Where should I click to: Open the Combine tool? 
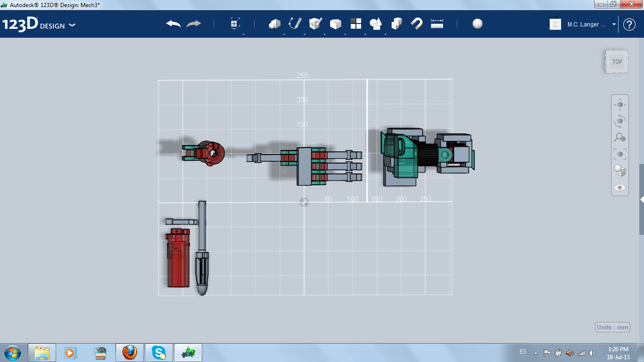[x=396, y=24]
